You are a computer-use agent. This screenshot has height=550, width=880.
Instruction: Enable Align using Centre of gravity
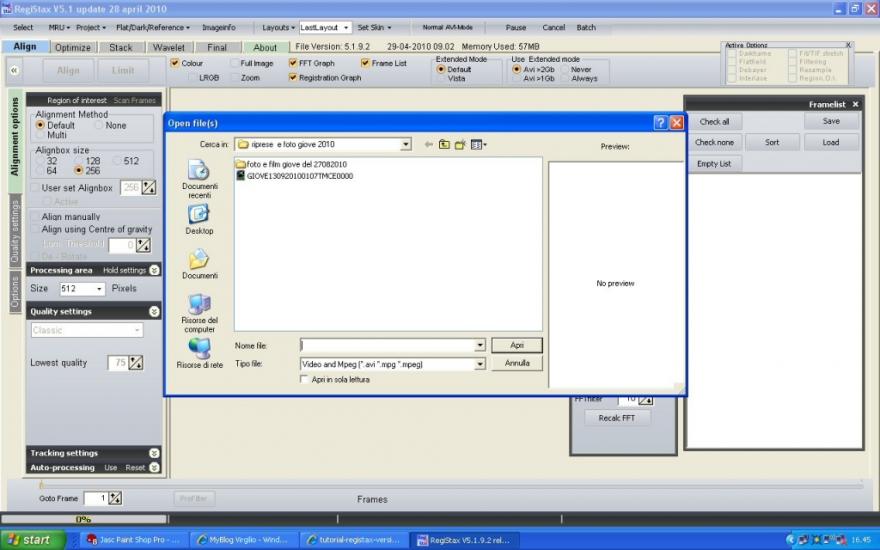[x=35, y=229]
